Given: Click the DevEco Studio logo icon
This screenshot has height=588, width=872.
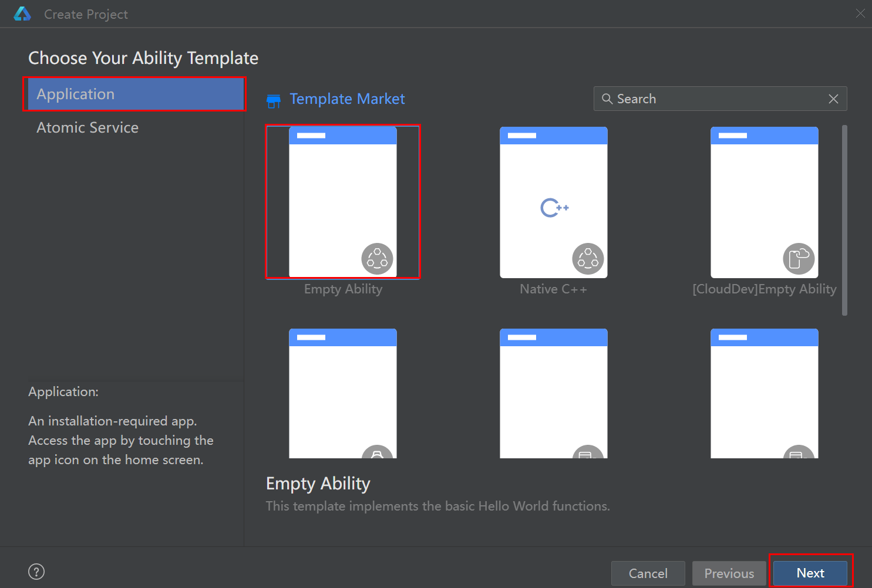Looking at the screenshot, I should [22, 13].
